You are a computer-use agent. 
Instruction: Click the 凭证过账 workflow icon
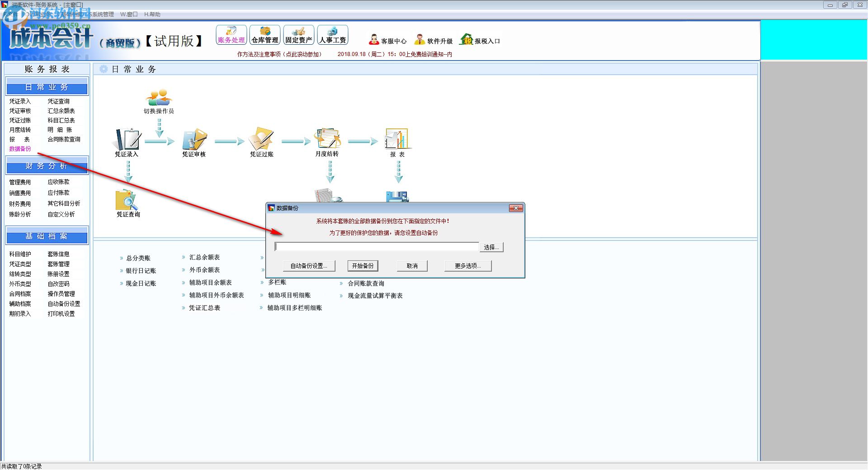pyautogui.click(x=261, y=143)
